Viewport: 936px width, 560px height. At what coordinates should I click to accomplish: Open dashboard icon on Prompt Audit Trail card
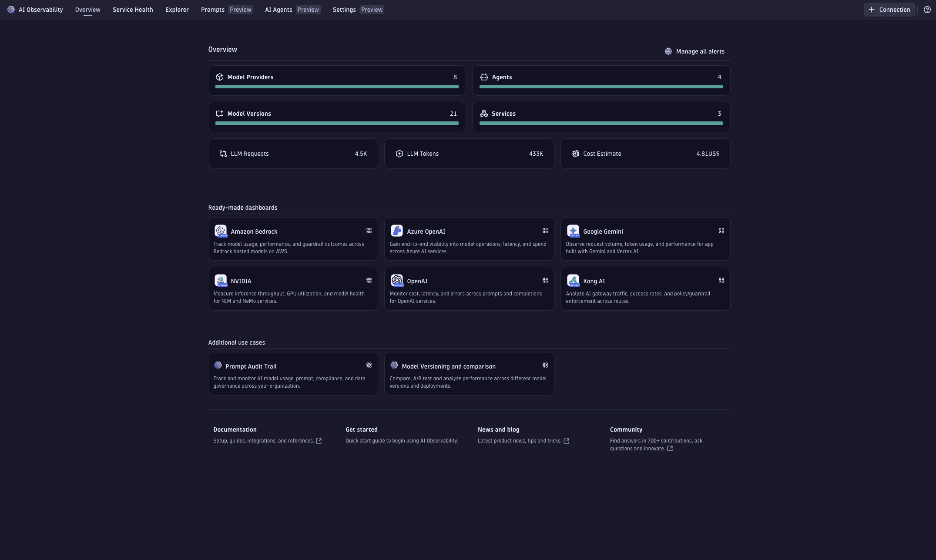coord(369,365)
